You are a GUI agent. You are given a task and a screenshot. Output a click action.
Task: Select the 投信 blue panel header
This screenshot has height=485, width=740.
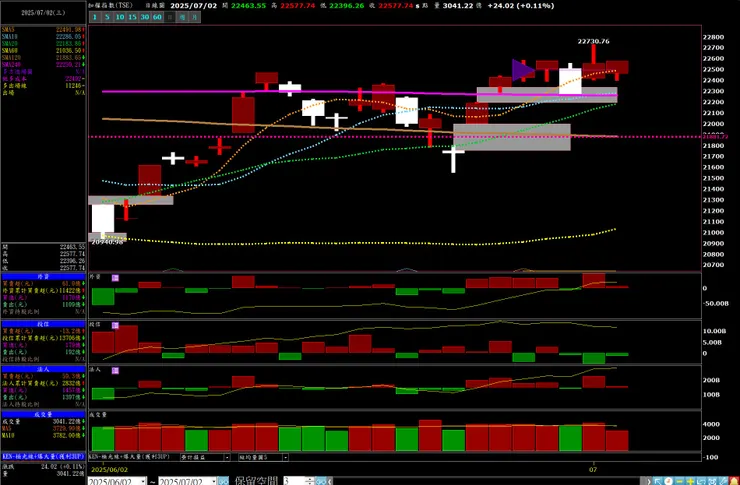(43, 324)
